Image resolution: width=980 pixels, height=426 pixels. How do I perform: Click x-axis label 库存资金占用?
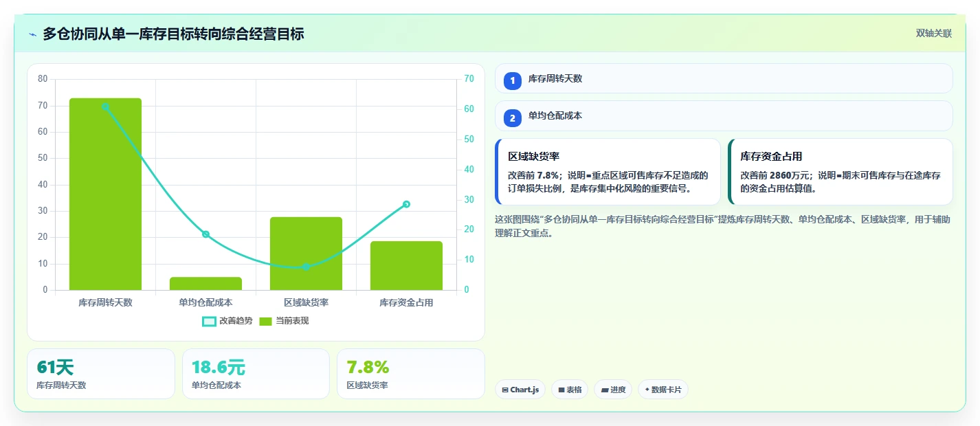click(x=406, y=302)
